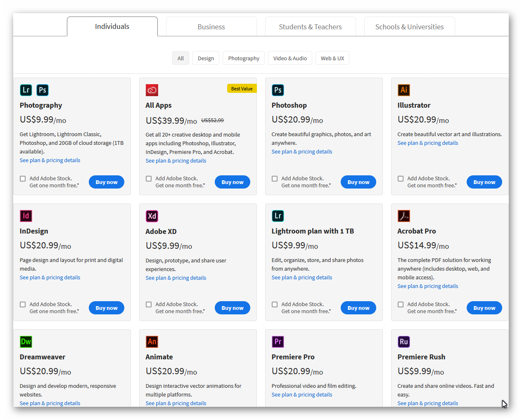Image resolution: width=522 pixels, height=420 pixels.
Task: Click the Animate An icon
Action: pyautogui.click(x=152, y=342)
